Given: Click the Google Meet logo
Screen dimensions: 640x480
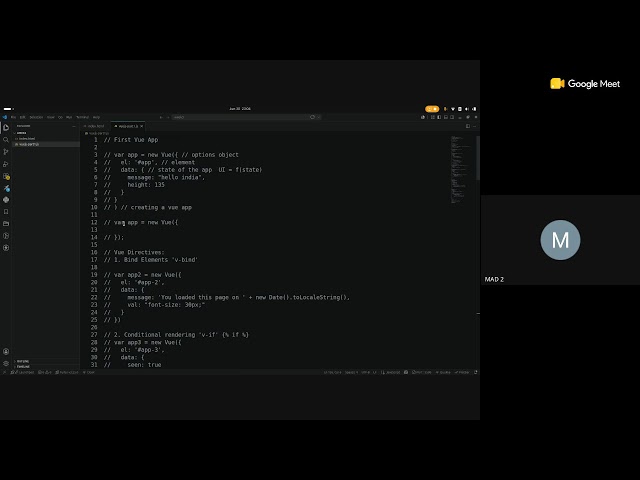Looking at the screenshot, I should click(584, 84).
